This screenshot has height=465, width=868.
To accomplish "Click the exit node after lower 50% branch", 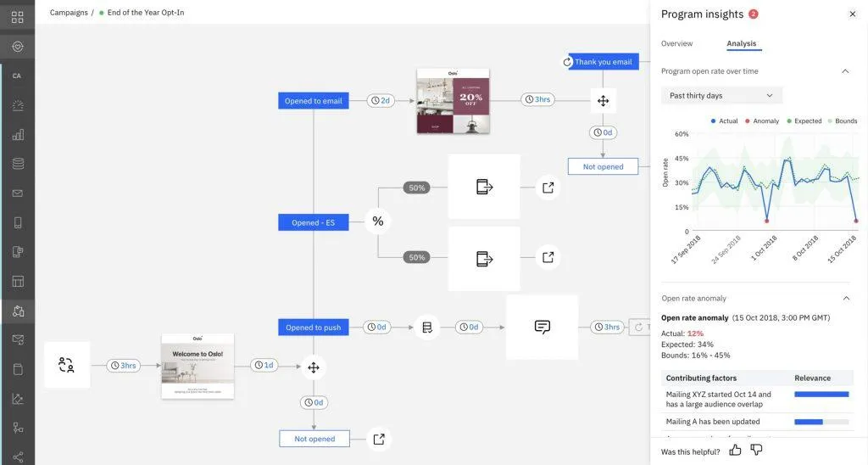I will click(x=548, y=257).
